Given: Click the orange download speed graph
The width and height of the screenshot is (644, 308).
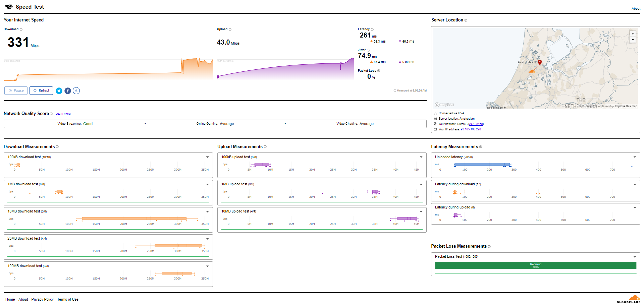Looking at the screenshot, I should tap(108, 69).
